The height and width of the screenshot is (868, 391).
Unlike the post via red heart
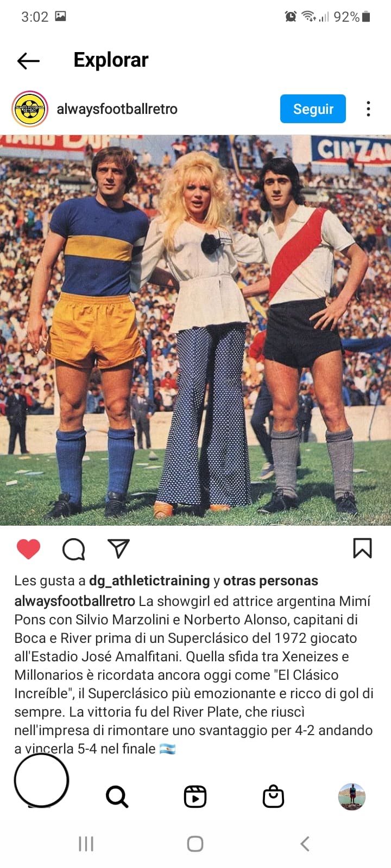[x=29, y=549]
